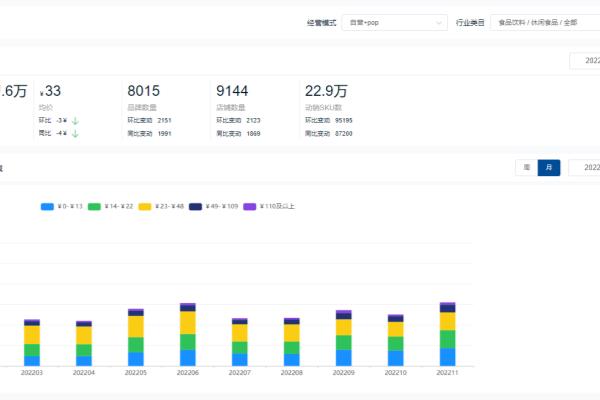Click the date field next to 月 toggle
The image size is (600, 400).
click(x=585, y=168)
